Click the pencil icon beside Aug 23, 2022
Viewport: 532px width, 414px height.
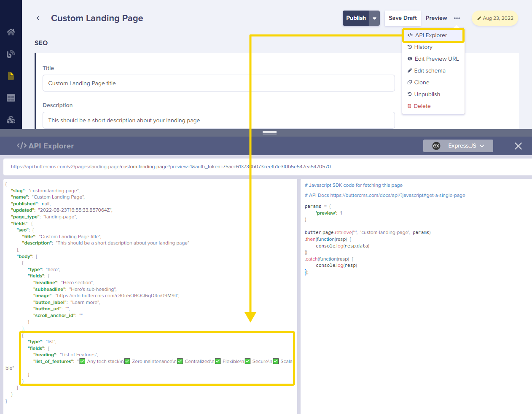click(x=479, y=18)
